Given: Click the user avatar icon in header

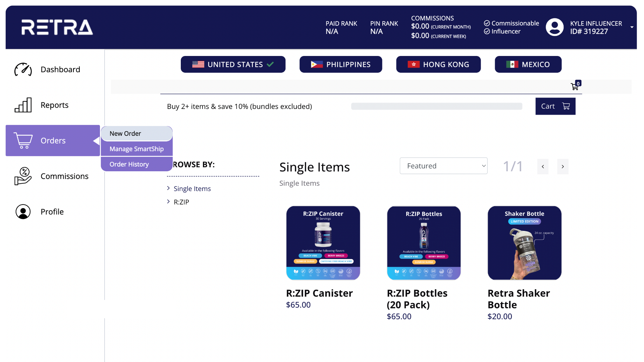Looking at the screenshot, I should click(554, 27).
